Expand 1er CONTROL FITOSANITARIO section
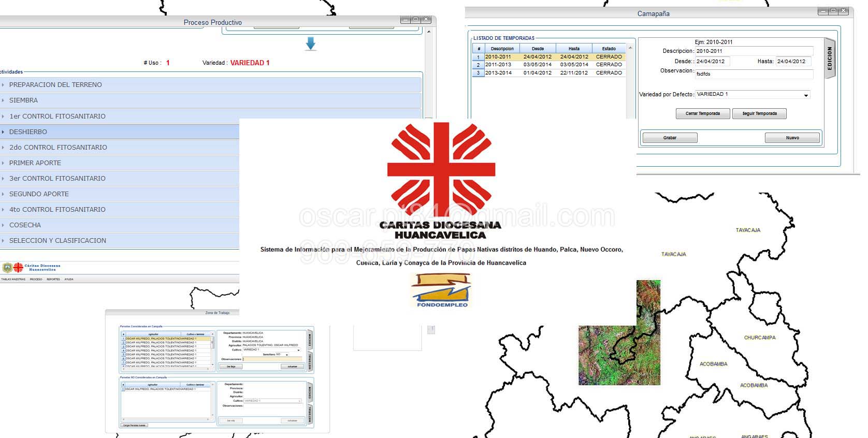The width and height of the screenshot is (868, 438). click(211, 116)
